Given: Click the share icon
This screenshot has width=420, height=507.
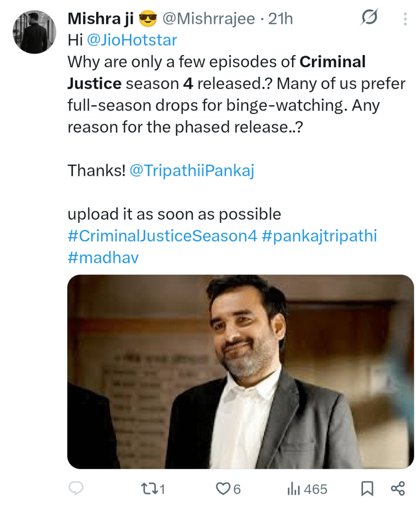Looking at the screenshot, I should 398,489.
